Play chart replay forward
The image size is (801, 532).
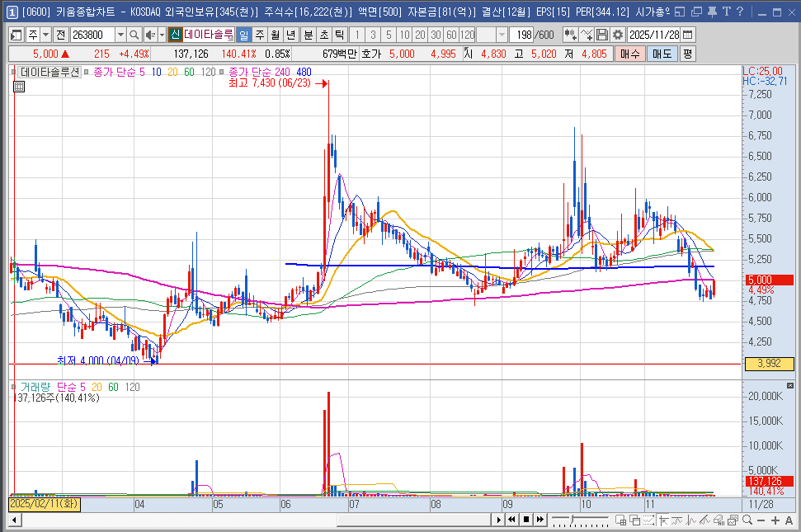pyautogui.click(x=499, y=520)
